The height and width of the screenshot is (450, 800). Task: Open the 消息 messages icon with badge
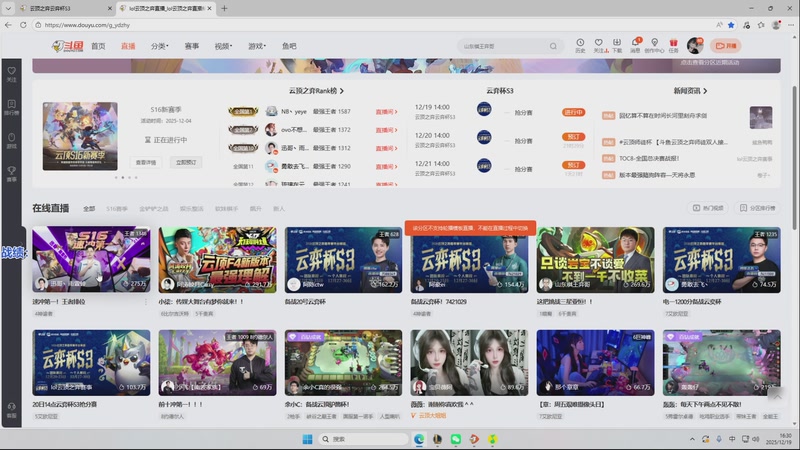point(635,45)
